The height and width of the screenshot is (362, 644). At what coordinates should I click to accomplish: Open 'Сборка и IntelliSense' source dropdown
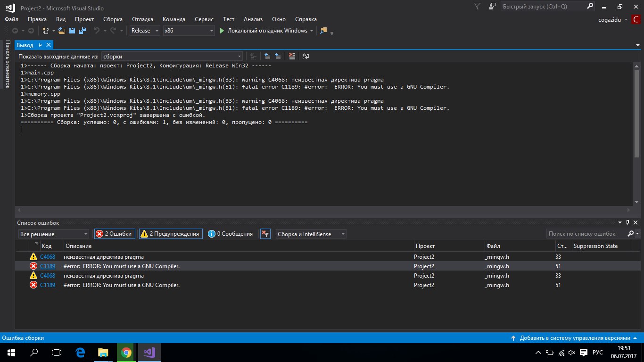tap(311, 234)
